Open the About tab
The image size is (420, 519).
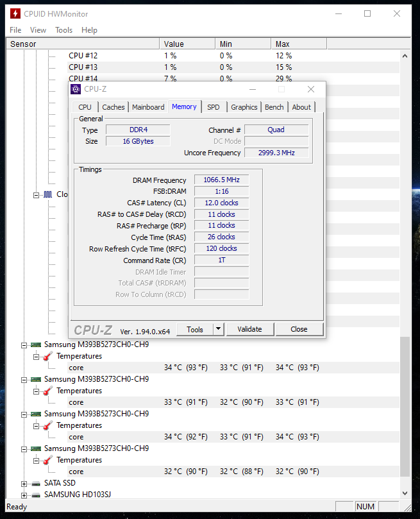point(301,107)
